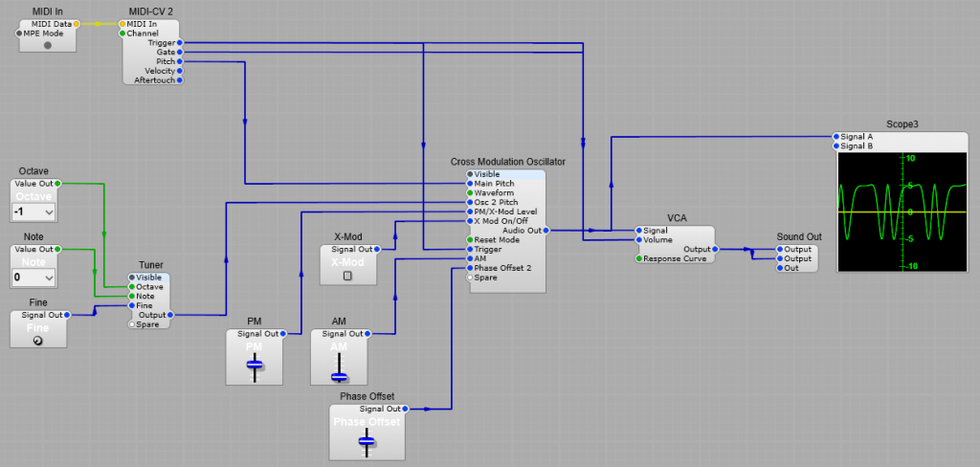This screenshot has height=467, width=980.
Task: Click the Signal A pin on Scope3
Action: [835, 137]
